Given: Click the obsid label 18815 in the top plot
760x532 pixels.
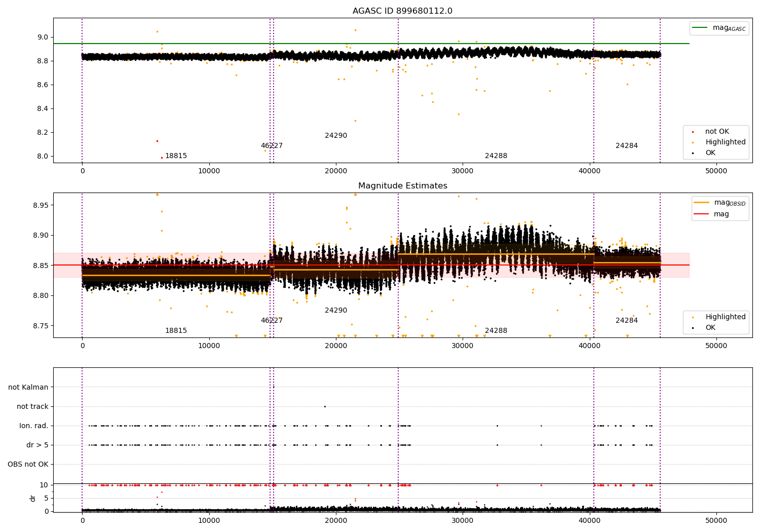Looking at the screenshot, I should point(176,156).
